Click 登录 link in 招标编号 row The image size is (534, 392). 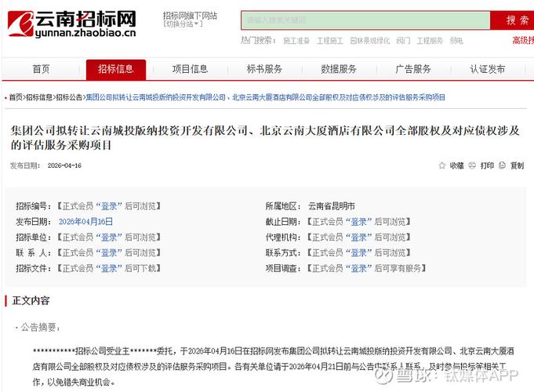click(109, 206)
